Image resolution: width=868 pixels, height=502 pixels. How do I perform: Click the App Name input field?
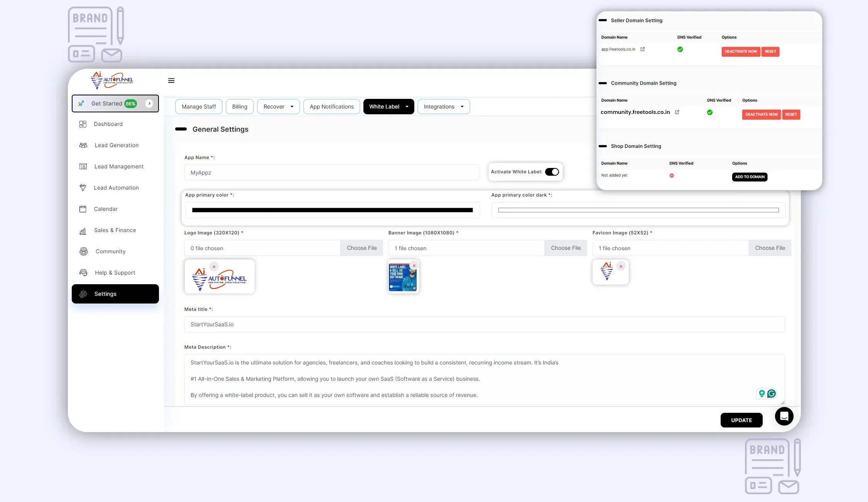(331, 172)
